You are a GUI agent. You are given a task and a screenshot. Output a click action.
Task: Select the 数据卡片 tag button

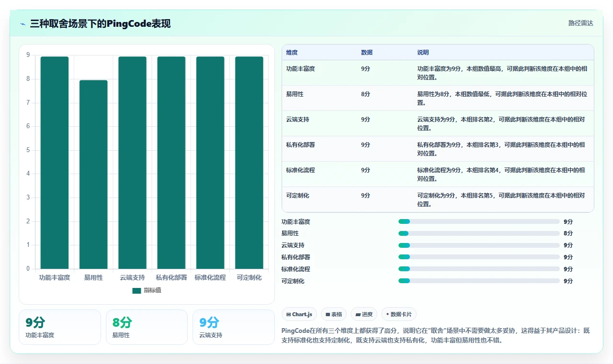[399, 314]
